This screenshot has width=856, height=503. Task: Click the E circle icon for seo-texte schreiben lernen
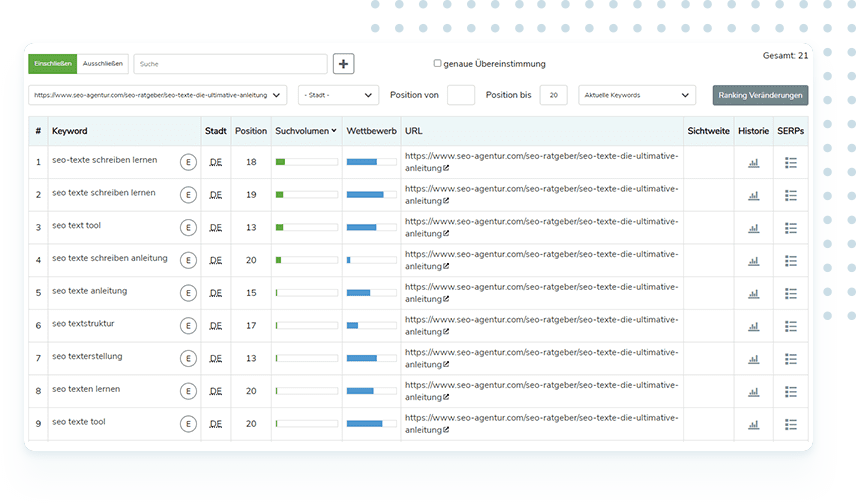(x=188, y=162)
